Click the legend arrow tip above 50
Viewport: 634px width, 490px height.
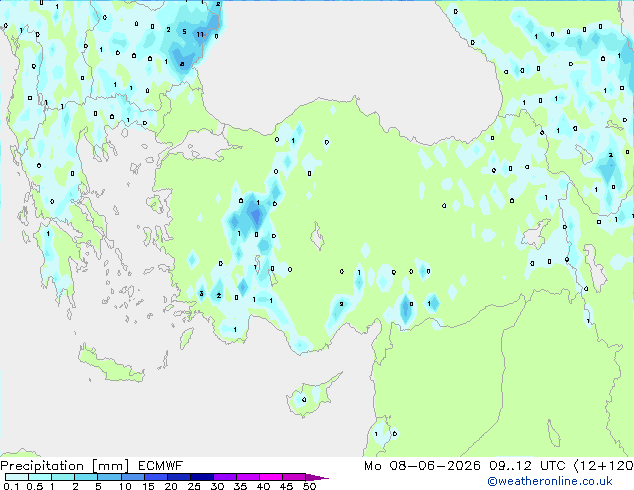pos(317,477)
